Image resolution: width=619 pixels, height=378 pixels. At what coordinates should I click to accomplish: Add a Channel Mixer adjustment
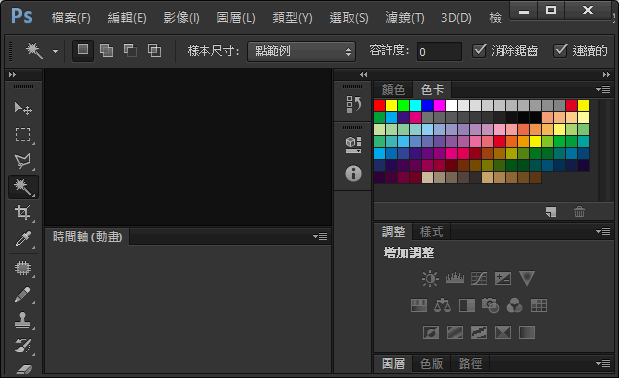(x=514, y=305)
